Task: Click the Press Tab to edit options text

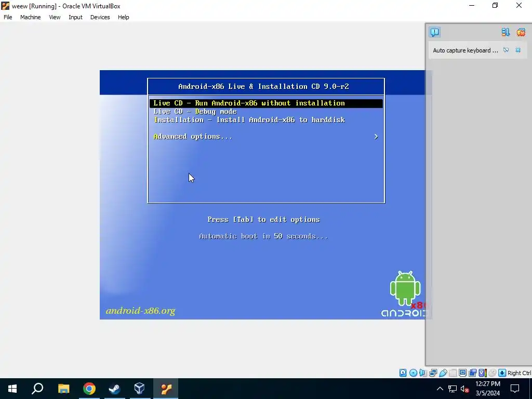Action: pos(263,220)
